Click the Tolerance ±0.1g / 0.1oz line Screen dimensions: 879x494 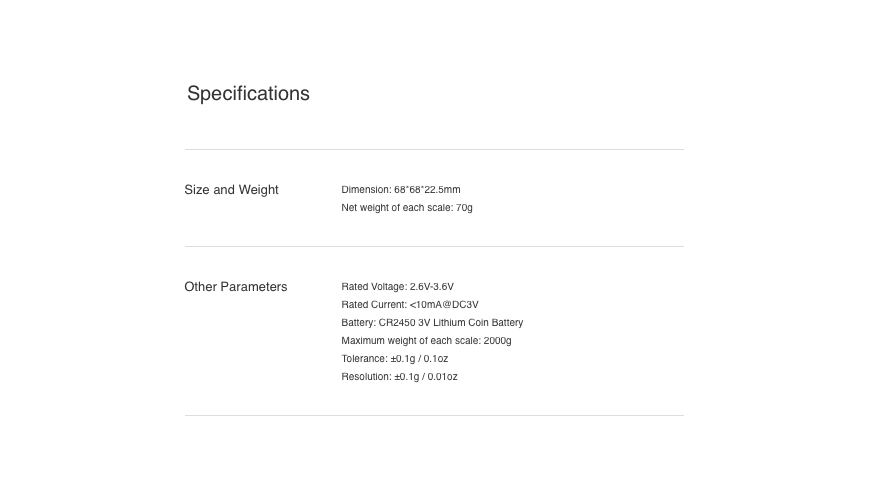coord(395,358)
